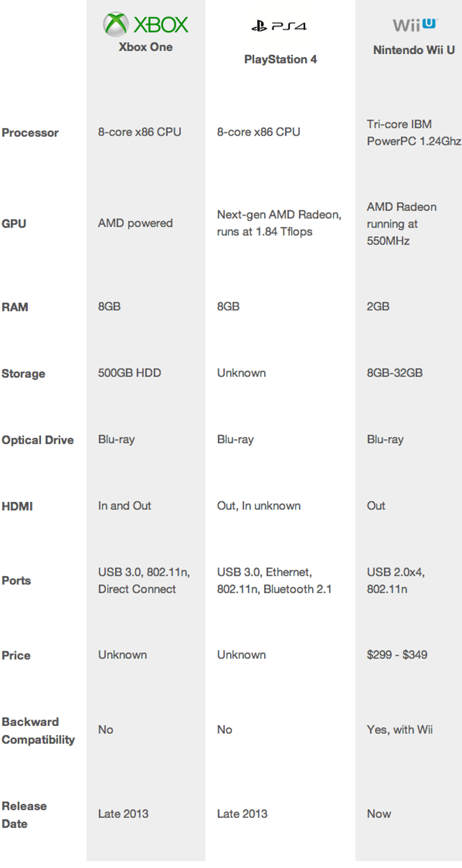Click the Wii U logo icon
The width and height of the screenshot is (462, 868).
(x=415, y=25)
